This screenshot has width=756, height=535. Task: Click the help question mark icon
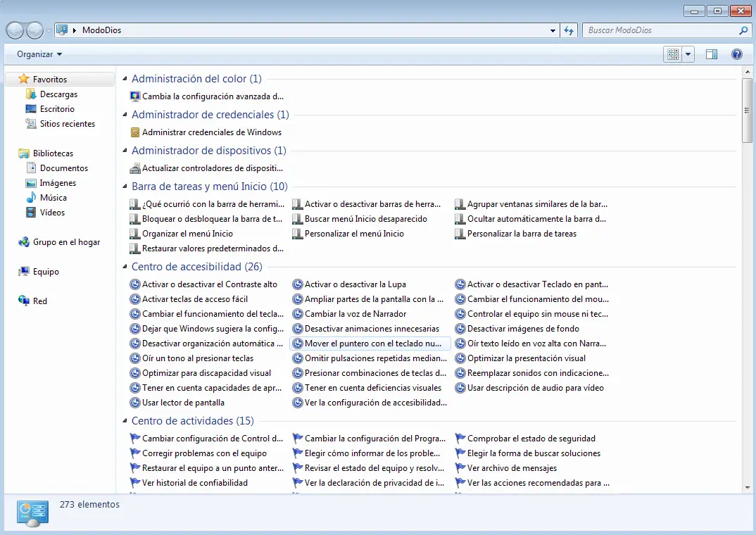(x=737, y=54)
